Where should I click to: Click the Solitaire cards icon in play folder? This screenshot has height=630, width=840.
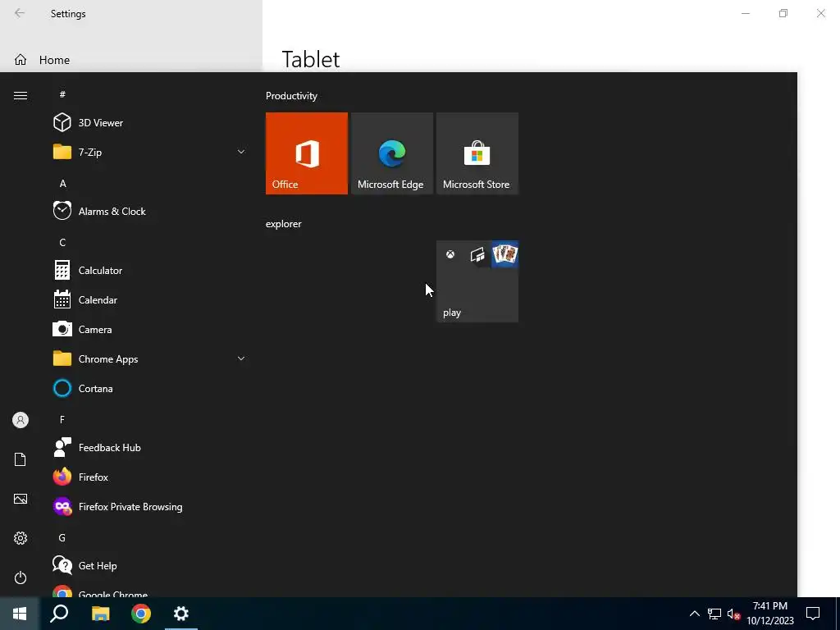click(504, 254)
